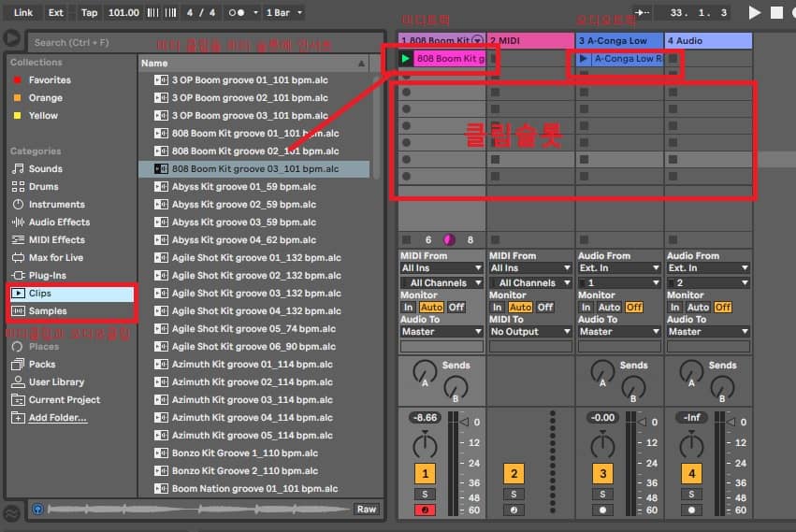
Task: Toggle the Follow arrow icon
Action: pyautogui.click(x=643, y=13)
